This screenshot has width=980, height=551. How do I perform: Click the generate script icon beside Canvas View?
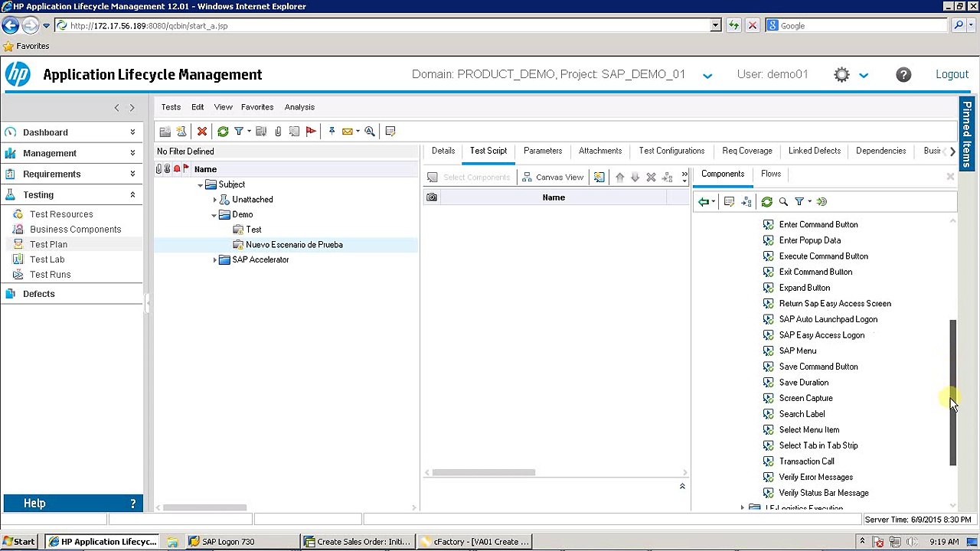(x=599, y=178)
